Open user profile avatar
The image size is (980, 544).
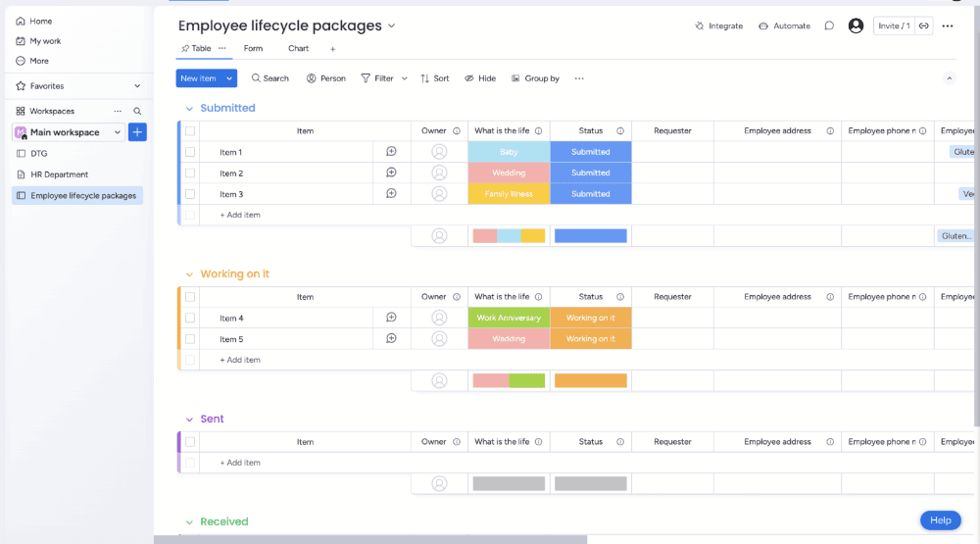[856, 25]
